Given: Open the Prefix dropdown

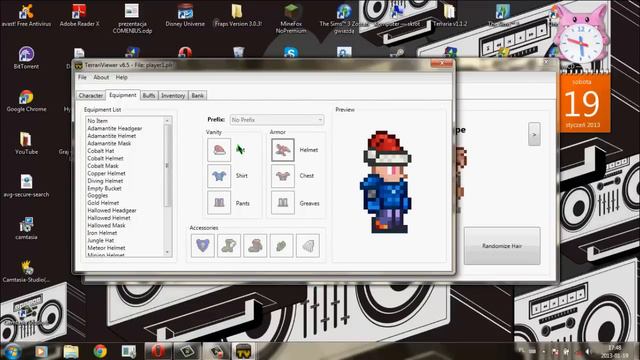Looking at the screenshot, I should point(277,120).
